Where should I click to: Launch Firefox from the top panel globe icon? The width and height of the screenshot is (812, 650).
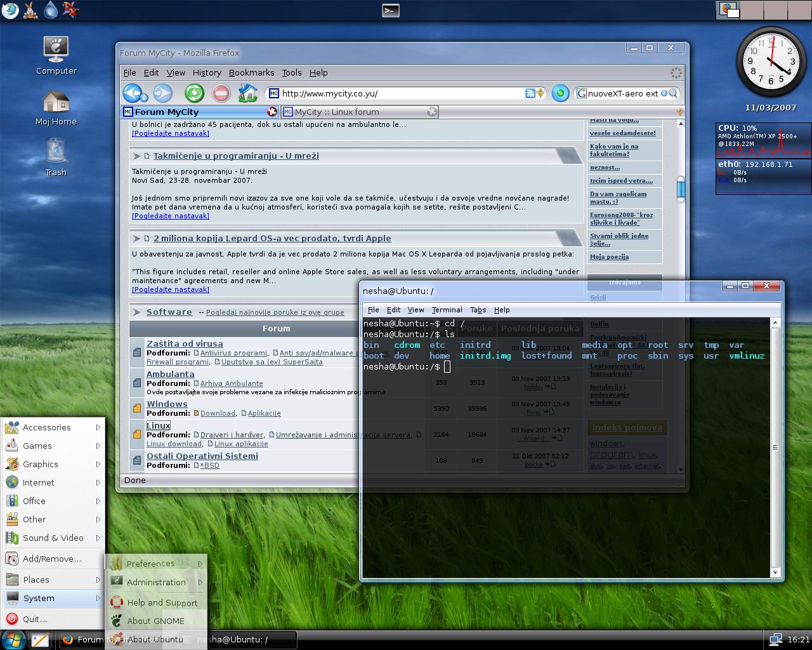point(10,10)
